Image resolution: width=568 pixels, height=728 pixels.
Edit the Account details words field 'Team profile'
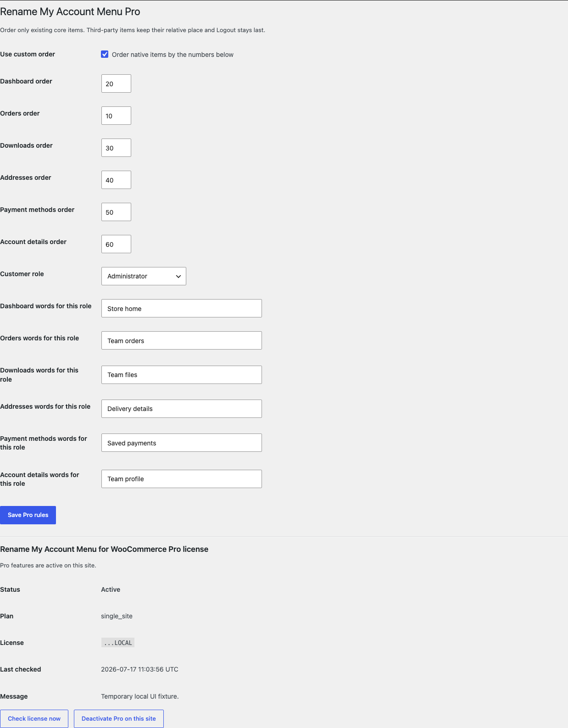[182, 479]
